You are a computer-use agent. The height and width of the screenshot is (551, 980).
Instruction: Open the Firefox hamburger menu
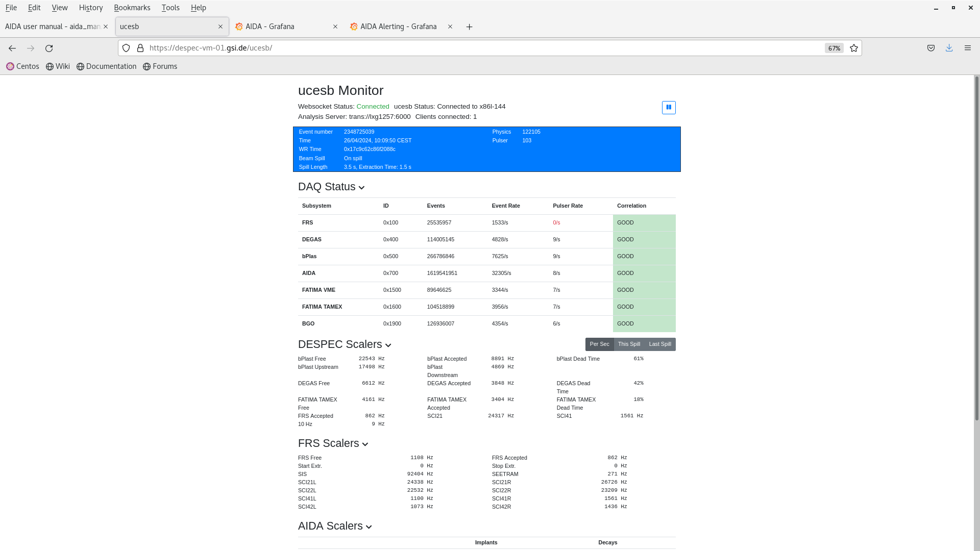tap(968, 48)
